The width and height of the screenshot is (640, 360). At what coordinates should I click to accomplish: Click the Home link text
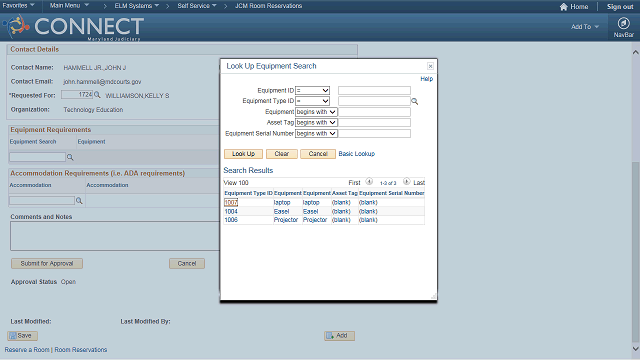579,7
